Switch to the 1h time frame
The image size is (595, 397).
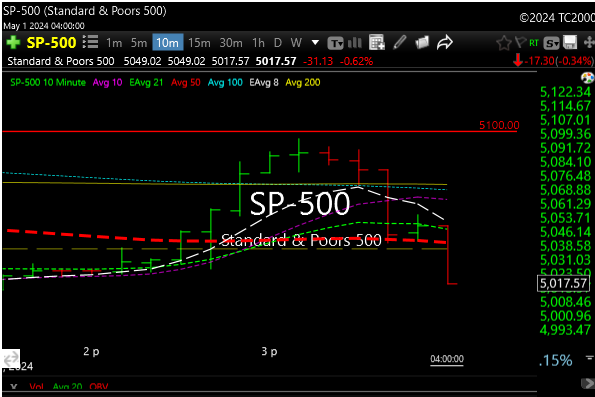(258, 43)
